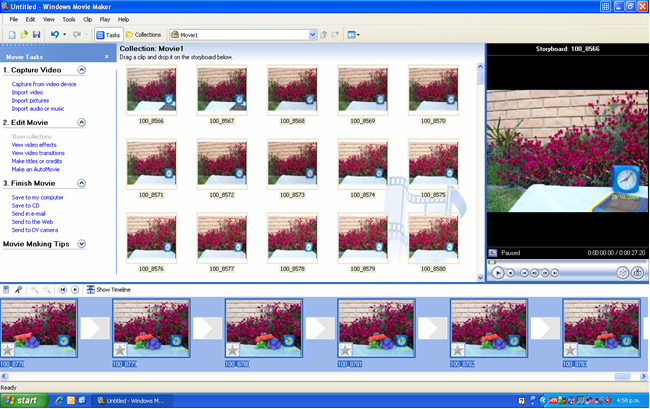This screenshot has height=409, width=650.
Task: Step to the previous frame
Action: click(x=535, y=273)
